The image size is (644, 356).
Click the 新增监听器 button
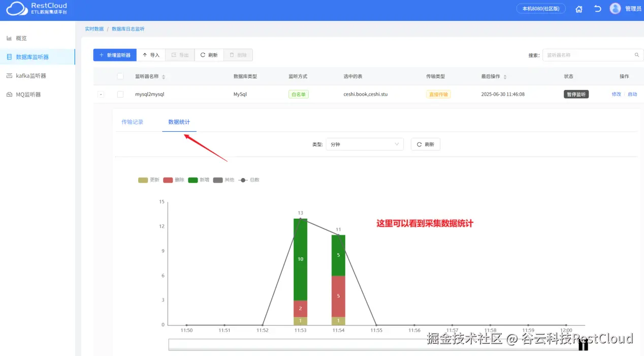[115, 55]
